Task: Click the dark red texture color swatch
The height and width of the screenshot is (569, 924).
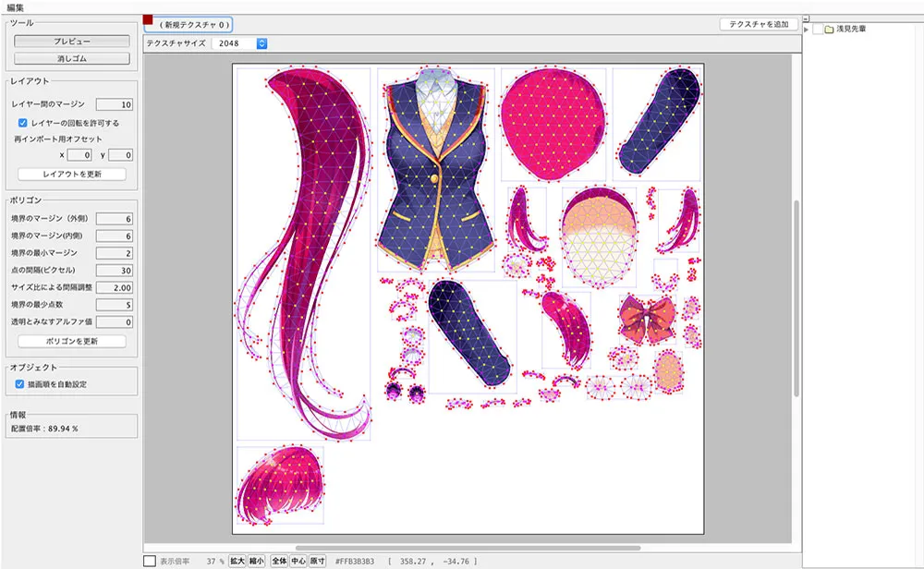Action: [x=148, y=18]
